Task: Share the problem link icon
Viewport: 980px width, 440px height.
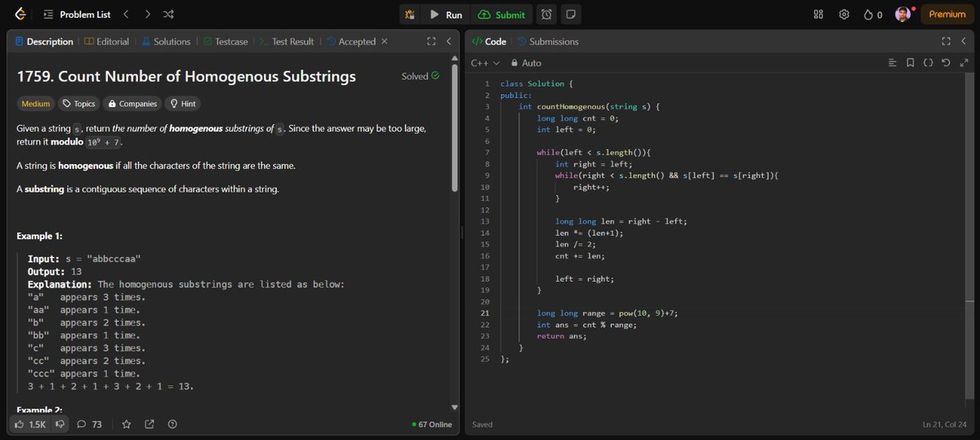Action: coord(149,424)
